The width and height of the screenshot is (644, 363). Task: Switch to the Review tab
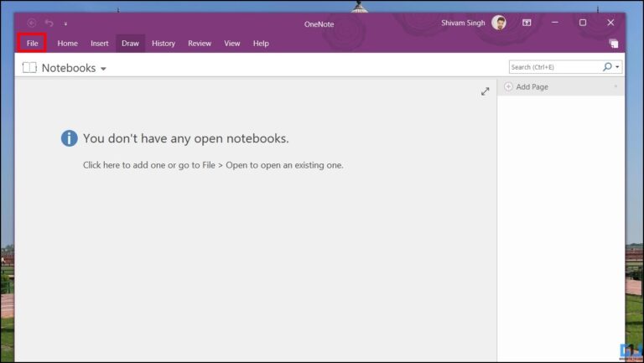click(200, 43)
